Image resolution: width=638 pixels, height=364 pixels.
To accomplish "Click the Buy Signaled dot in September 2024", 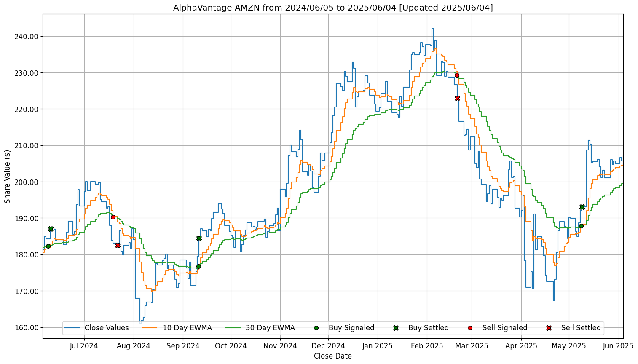I will (198, 266).
